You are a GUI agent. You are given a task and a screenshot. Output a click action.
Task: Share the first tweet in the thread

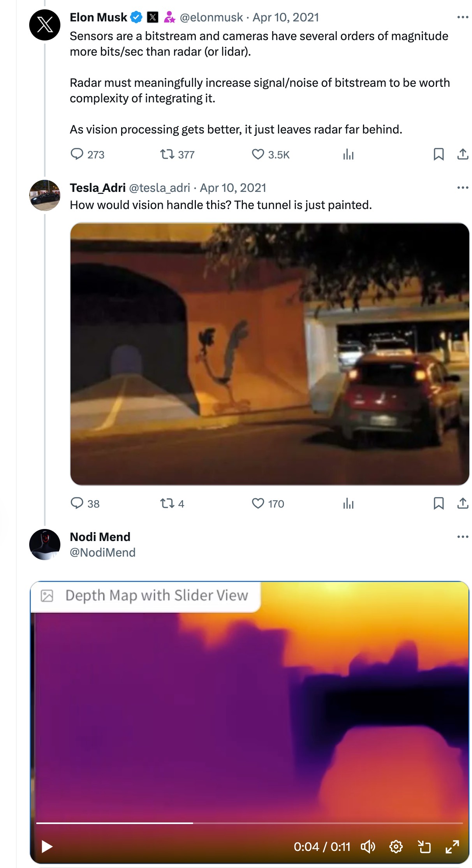pyautogui.click(x=462, y=154)
